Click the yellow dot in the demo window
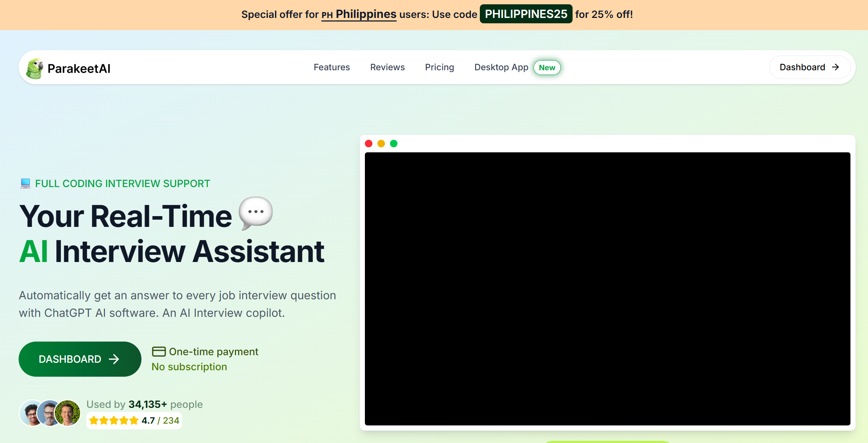The image size is (868, 443). [x=381, y=144]
